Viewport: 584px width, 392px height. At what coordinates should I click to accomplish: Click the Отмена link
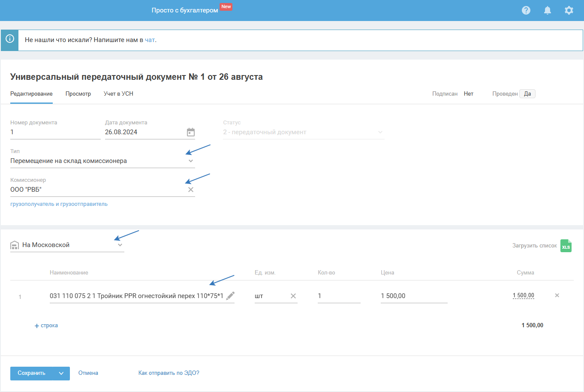pos(88,373)
